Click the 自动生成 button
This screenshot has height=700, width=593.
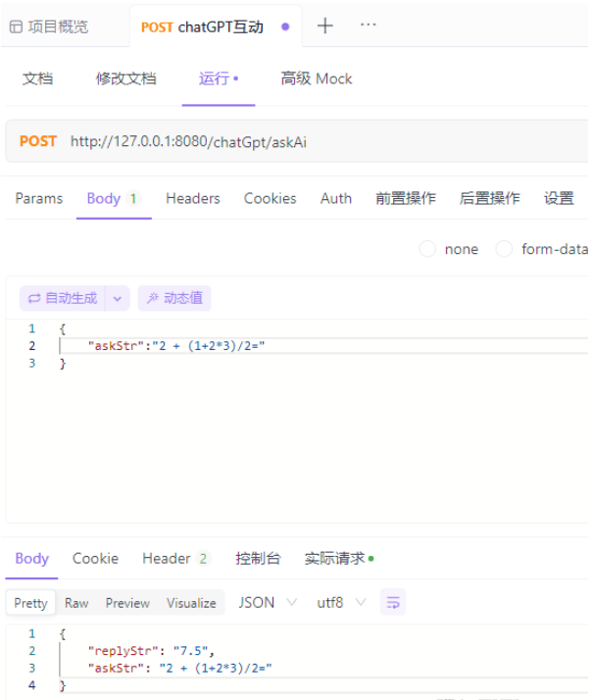(x=63, y=298)
